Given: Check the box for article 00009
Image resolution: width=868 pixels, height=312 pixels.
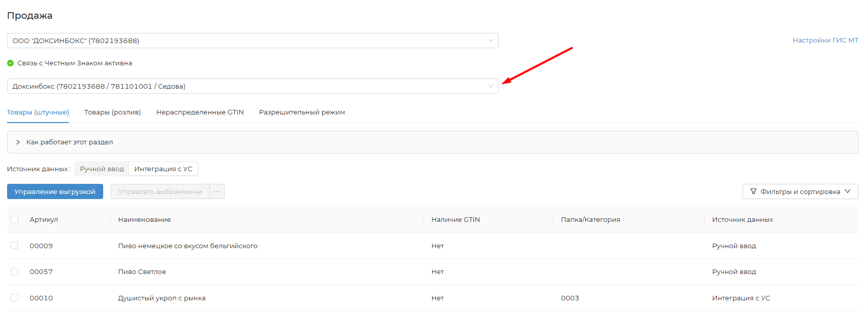Looking at the screenshot, I should coord(15,246).
